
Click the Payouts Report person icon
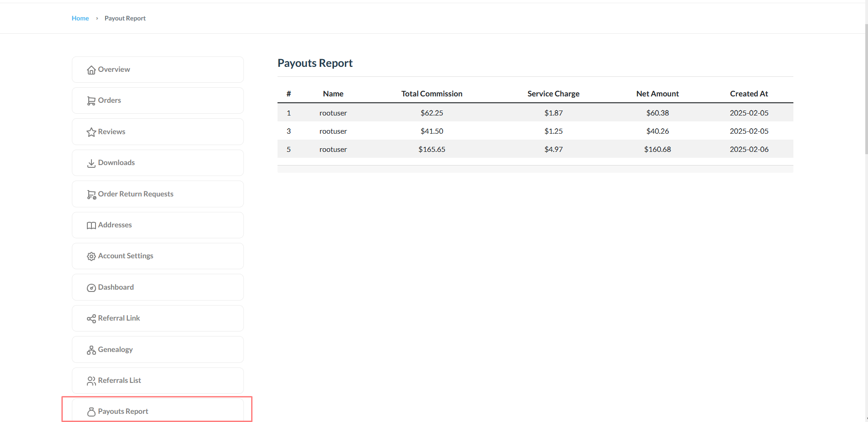click(x=91, y=412)
